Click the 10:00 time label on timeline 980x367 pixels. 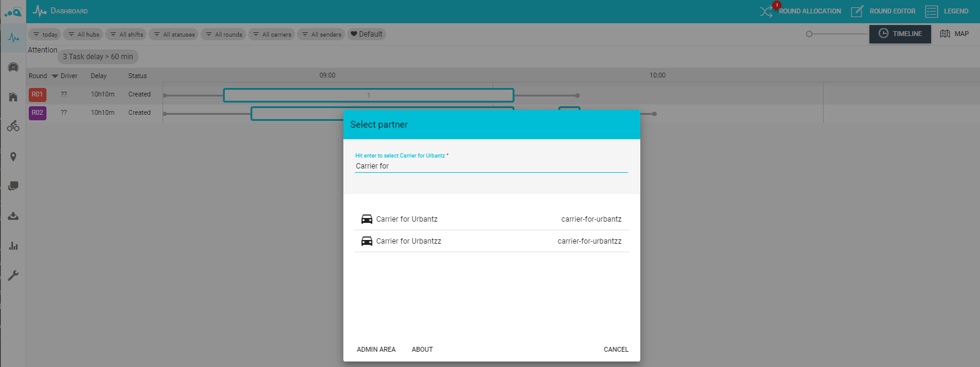pyautogui.click(x=657, y=76)
